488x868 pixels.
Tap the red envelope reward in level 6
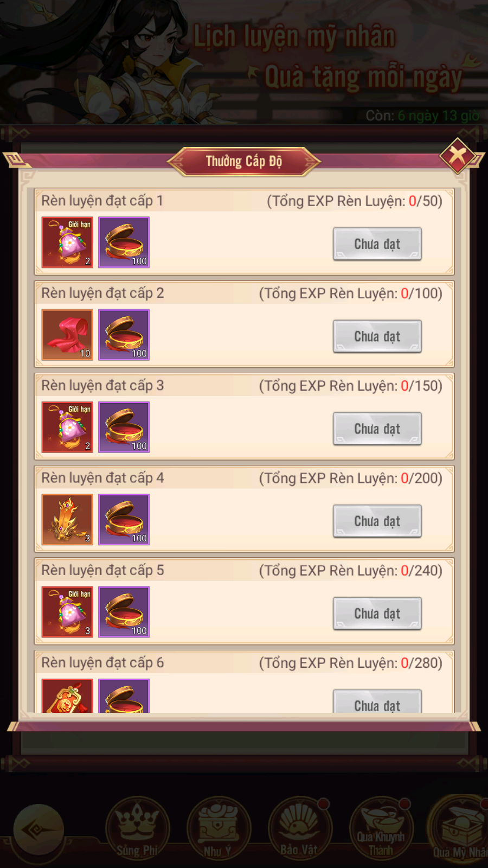tap(68, 696)
